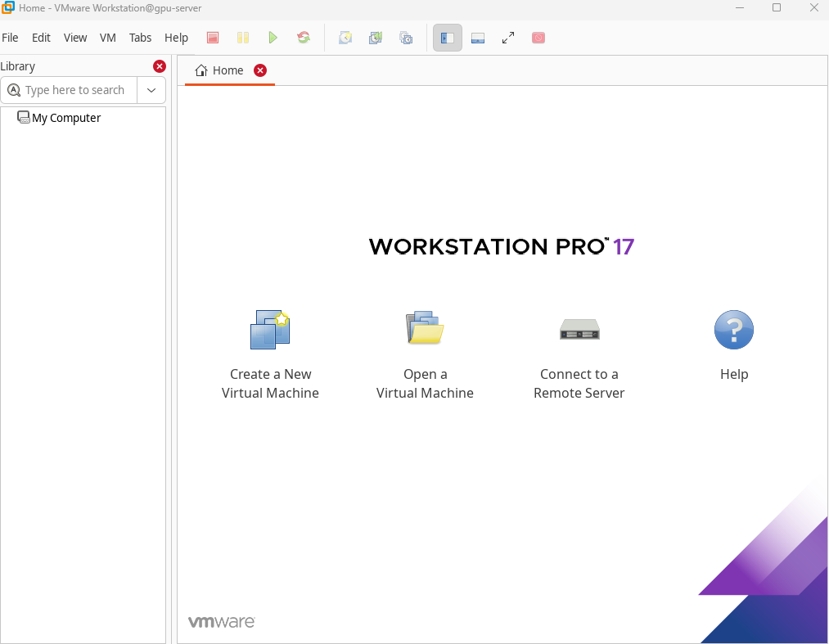This screenshot has height=644, width=829.
Task: Click the house icon on Home tab
Action: click(200, 70)
